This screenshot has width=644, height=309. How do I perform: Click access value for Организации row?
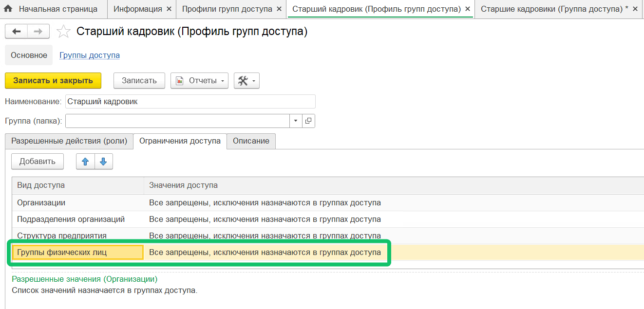[265, 202]
